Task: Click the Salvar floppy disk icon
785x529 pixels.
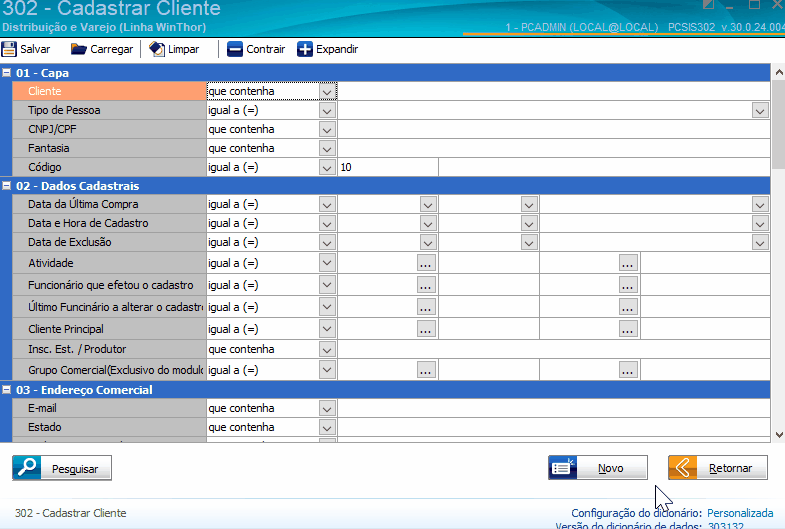Action: point(9,49)
